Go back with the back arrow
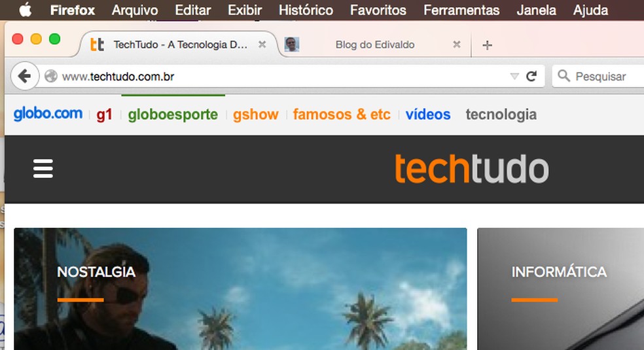The image size is (644, 350). 25,76
